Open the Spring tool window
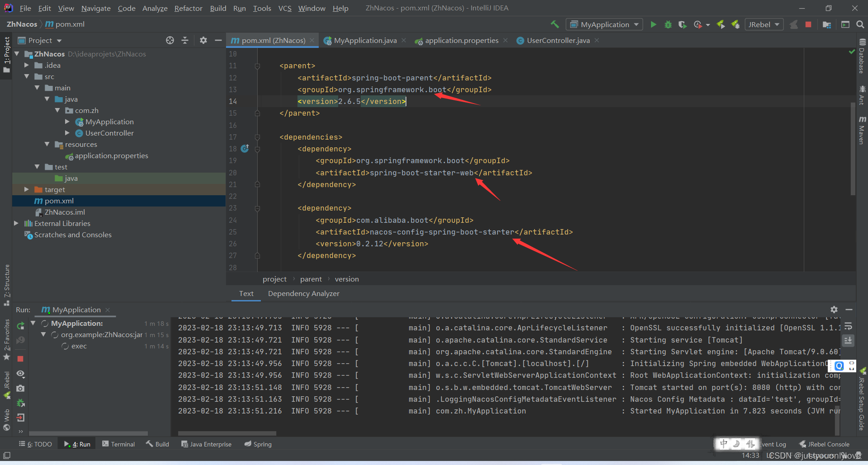 pos(258,444)
